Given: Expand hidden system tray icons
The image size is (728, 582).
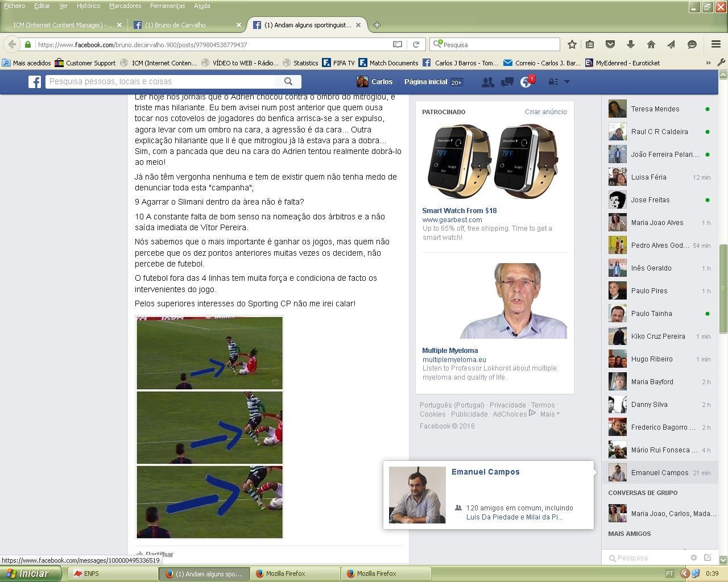Looking at the screenshot, I should pyautogui.click(x=685, y=573).
